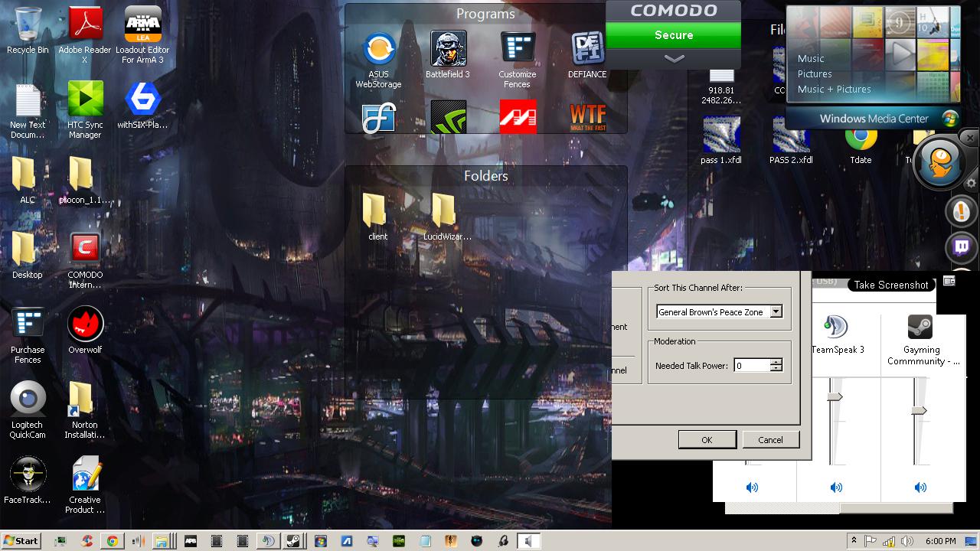Select Pictures in Media Center gadget
This screenshot has width=980, height=551.
click(x=815, y=73)
